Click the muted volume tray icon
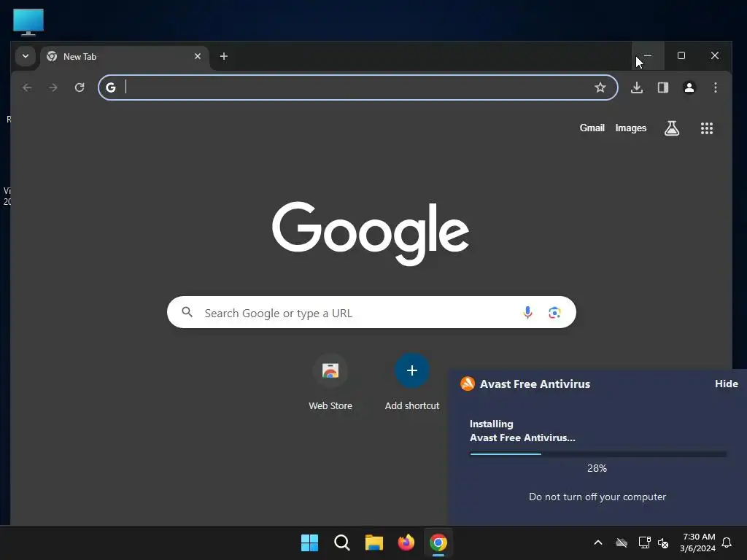 click(663, 542)
